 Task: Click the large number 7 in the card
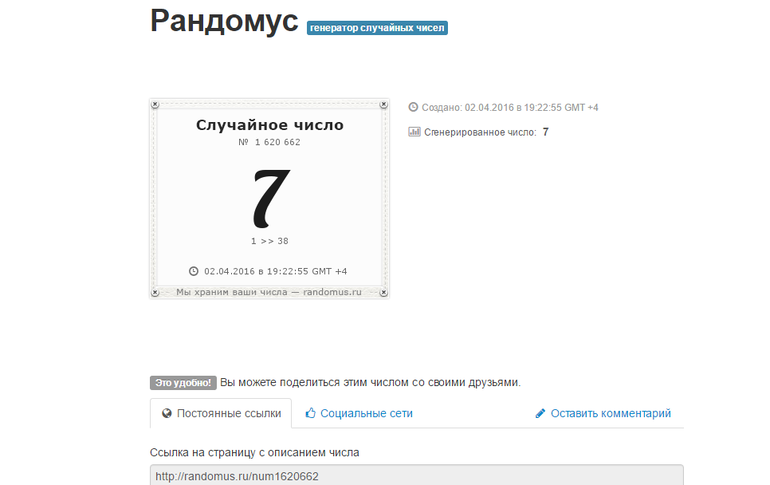pyautogui.click(x=270, y=196)
